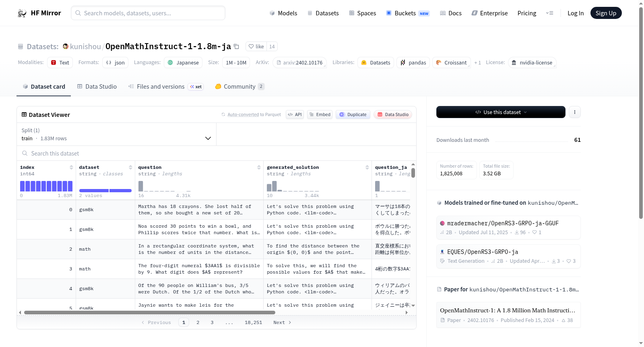Click the vertical scrollbar of the dataset table
This screenshot has height=347, width=644.
coord(413,173)
